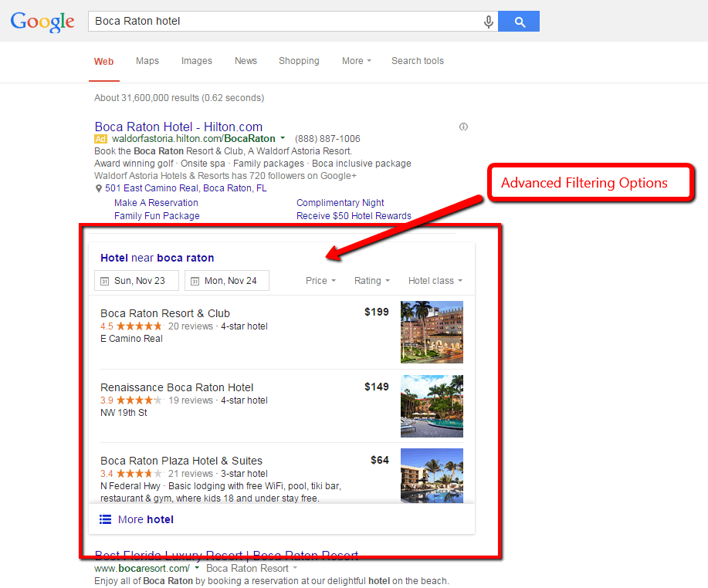
Task: Open the Boca Raton Plaza Hotel & Suites listing
Action: tap(181, 461)
